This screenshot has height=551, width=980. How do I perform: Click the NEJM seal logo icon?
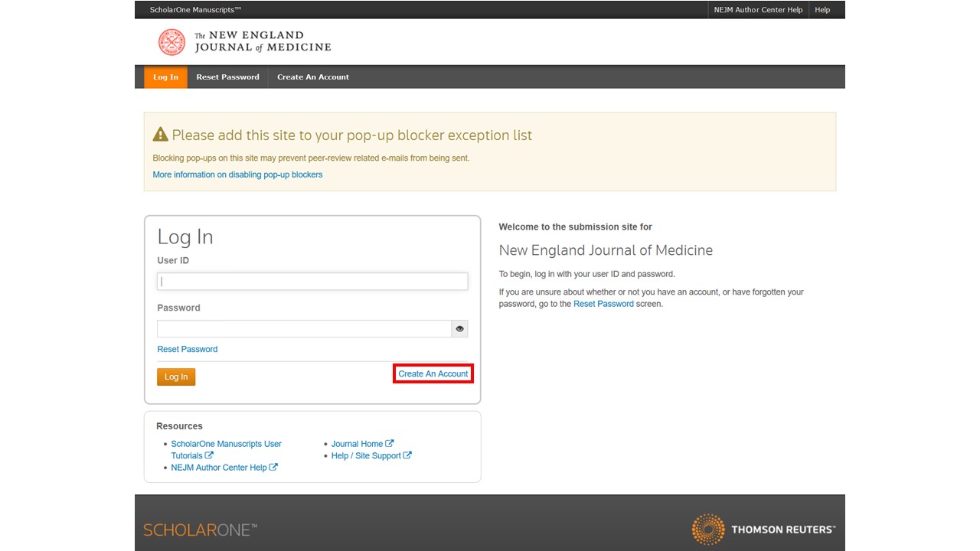(171, 42)
